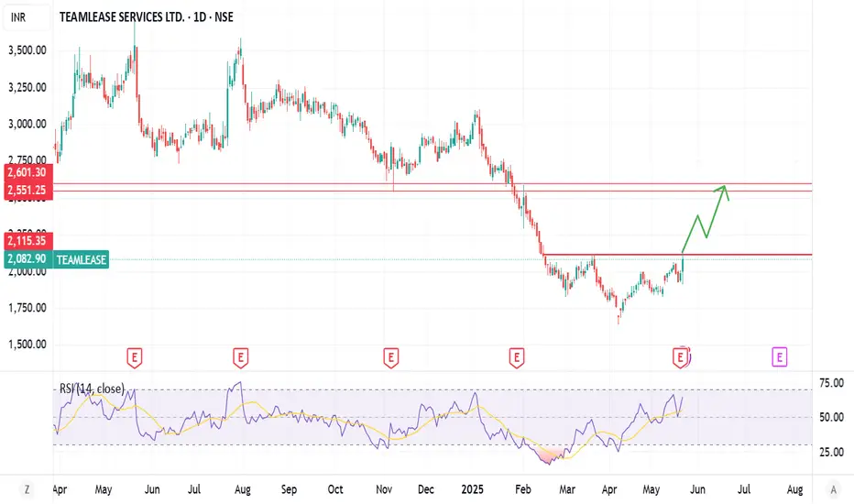Open the latest red earnings marker near Jun 2025
854x504 pixels.
coord(680,358)
